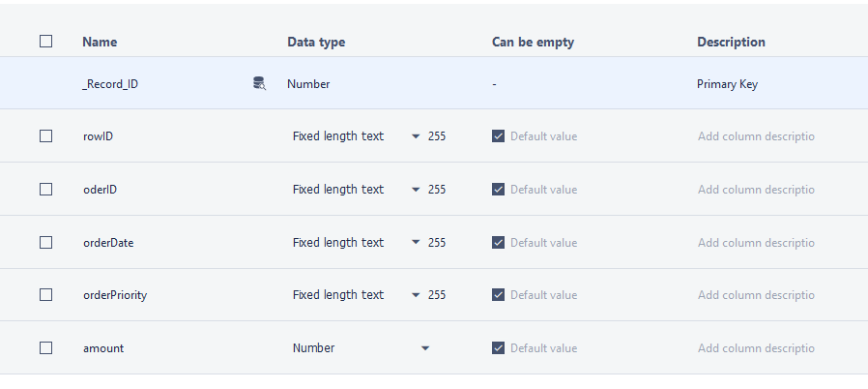Select the amount row checkbox
Image resolution: width=868 pixels, height=389 pixels.
coord(45,348)
